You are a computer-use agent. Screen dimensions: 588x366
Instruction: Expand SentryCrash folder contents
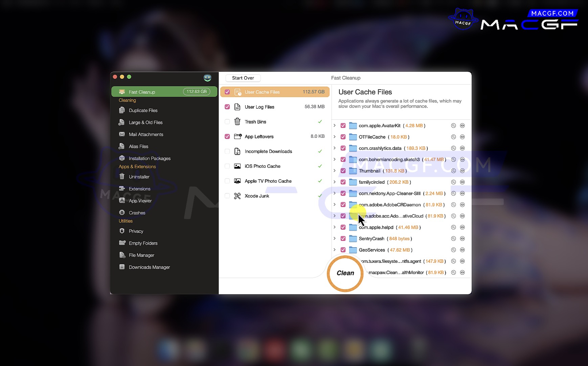tap(335, 238)
